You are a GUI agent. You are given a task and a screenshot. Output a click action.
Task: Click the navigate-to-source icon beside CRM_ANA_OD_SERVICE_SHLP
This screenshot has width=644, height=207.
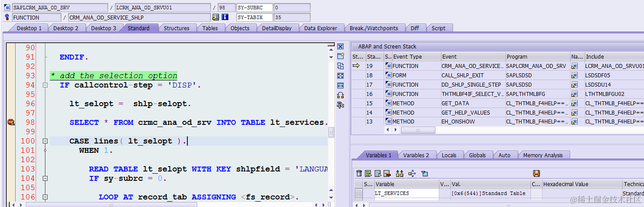coord(215,17)
